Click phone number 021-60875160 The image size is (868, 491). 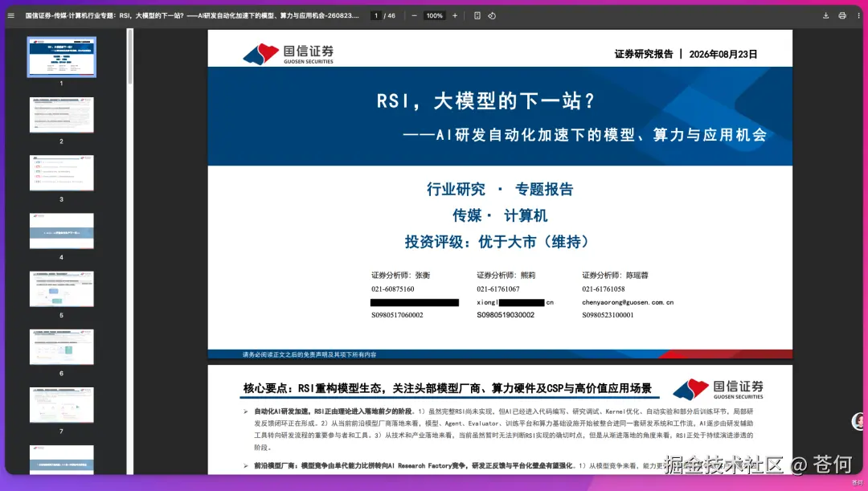(392, 289)
